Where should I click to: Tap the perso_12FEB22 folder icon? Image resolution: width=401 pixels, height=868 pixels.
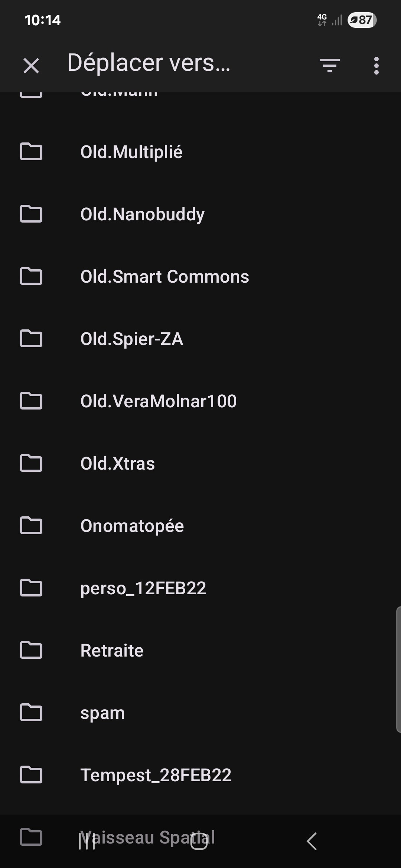pos(31,588)
